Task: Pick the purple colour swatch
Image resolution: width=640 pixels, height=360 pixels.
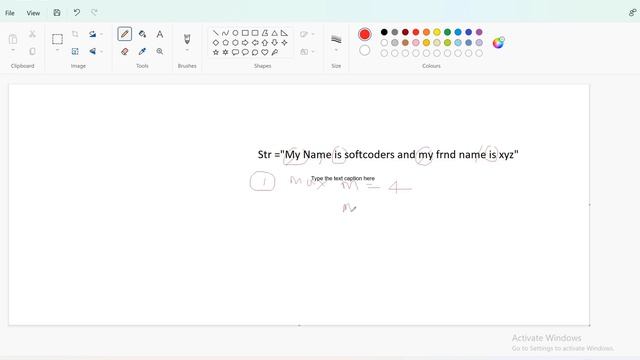Action: (x=479, y=32)
